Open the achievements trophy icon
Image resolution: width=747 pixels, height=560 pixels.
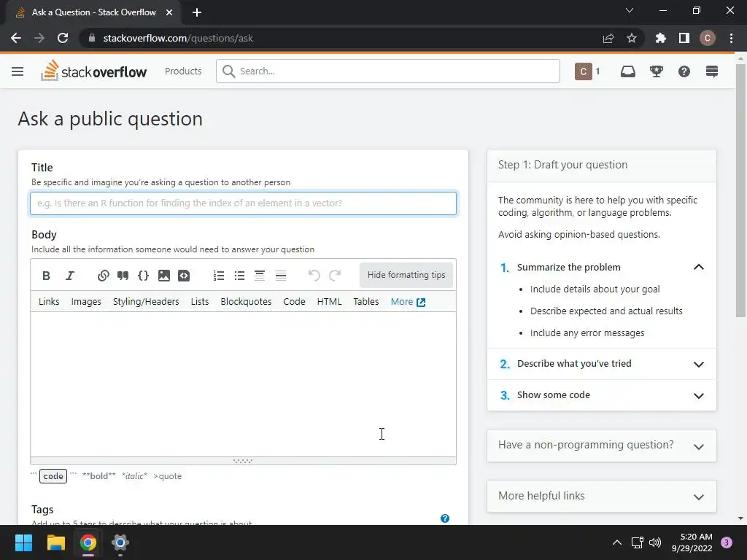coord(657,71)
